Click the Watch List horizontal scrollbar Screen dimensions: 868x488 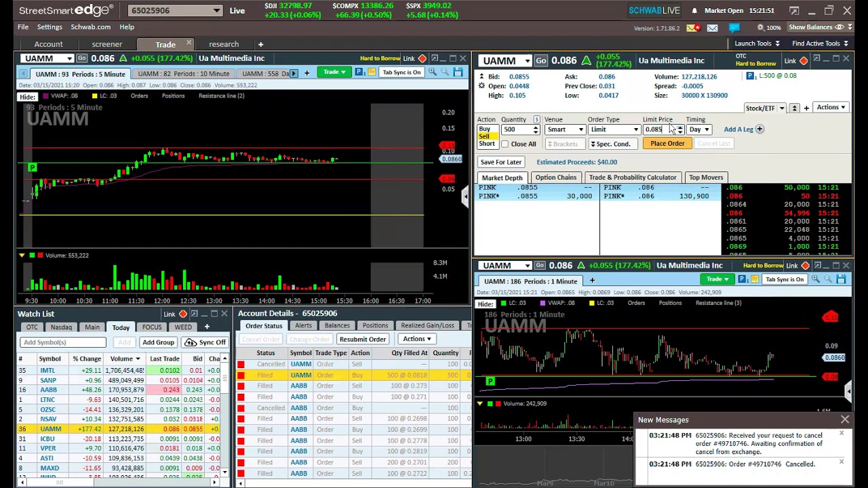click(119, 483)
